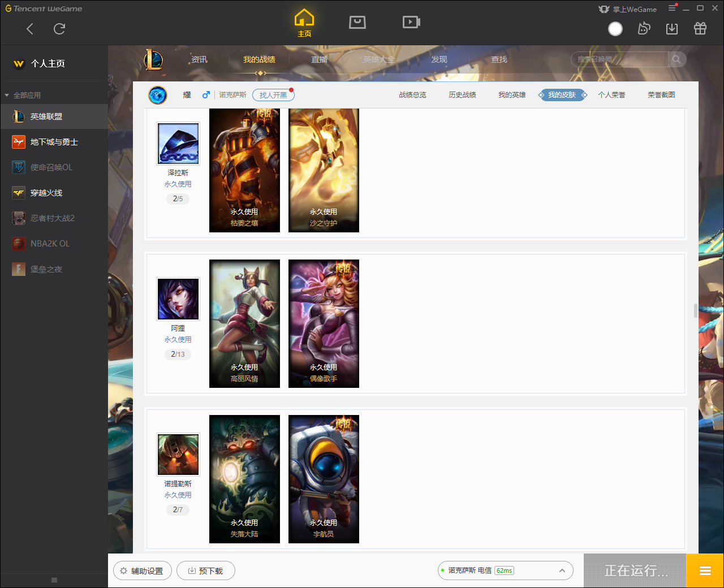Open 辅助设置 settings button
Viewport: 724px width, 588px height.
(x=141, y=571)
